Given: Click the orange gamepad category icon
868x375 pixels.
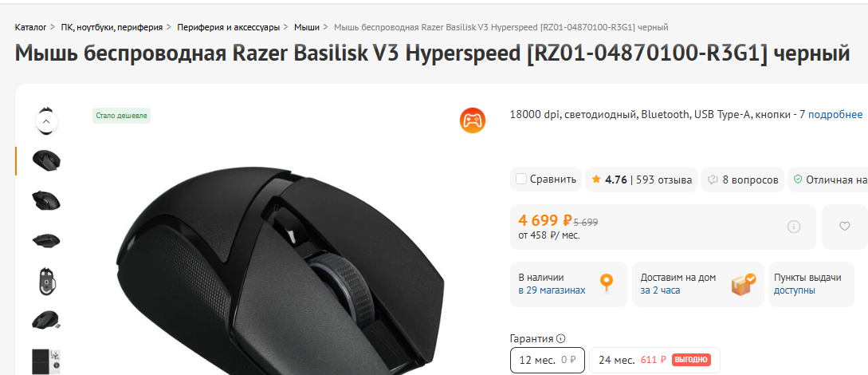Looking at the screenshot, I should [472, 120].
